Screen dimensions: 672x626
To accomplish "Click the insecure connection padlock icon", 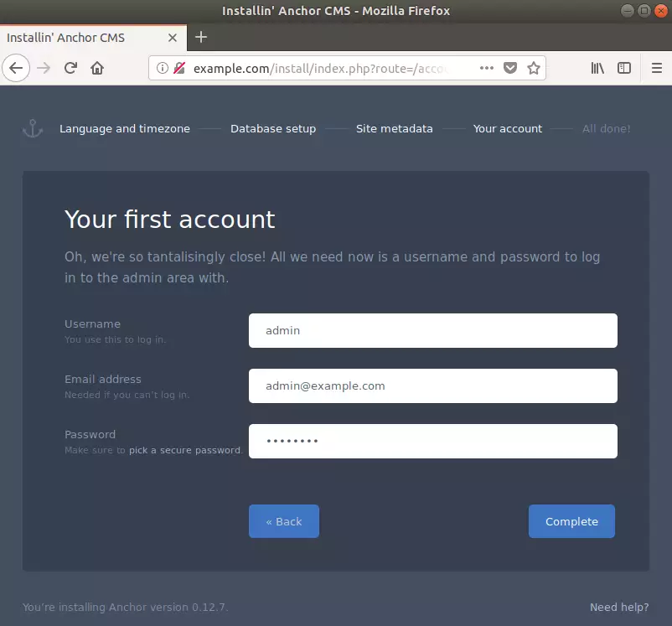I will (179, 68).
